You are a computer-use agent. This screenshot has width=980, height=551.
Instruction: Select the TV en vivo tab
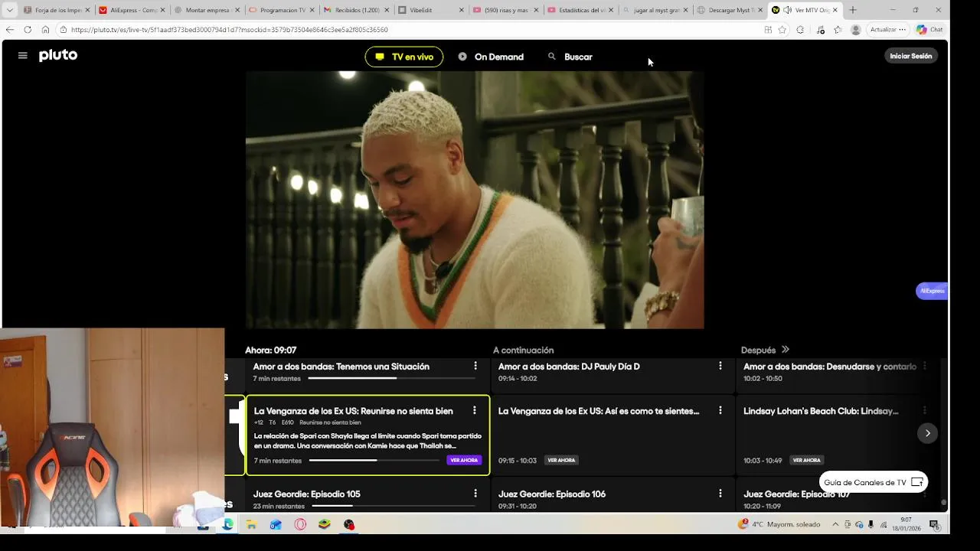pos(404,57)
